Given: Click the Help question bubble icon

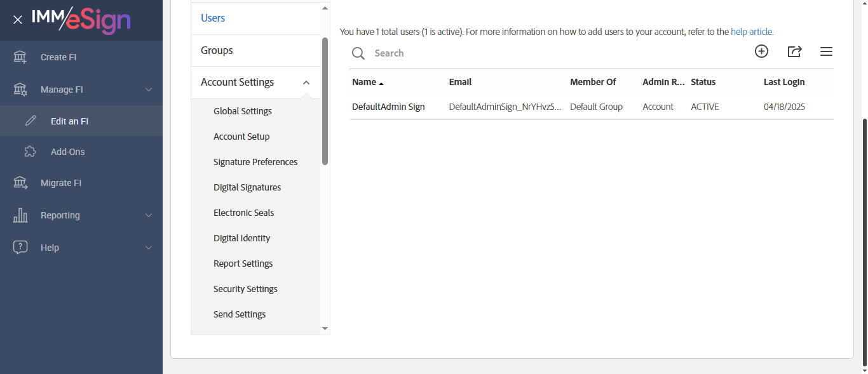Looking at the screenshot, I should [x=20, y=248].
